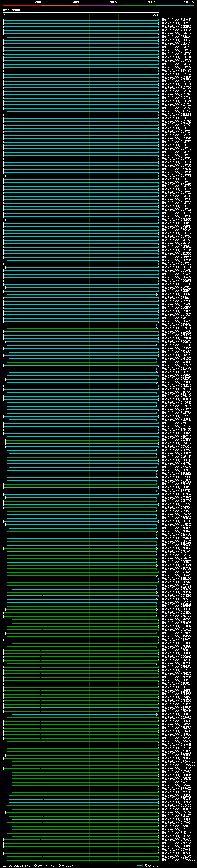Select the UniRef100_A1X7C5 label
The height and width of the screenshot is (868, 197).
(x=177, y=81)
